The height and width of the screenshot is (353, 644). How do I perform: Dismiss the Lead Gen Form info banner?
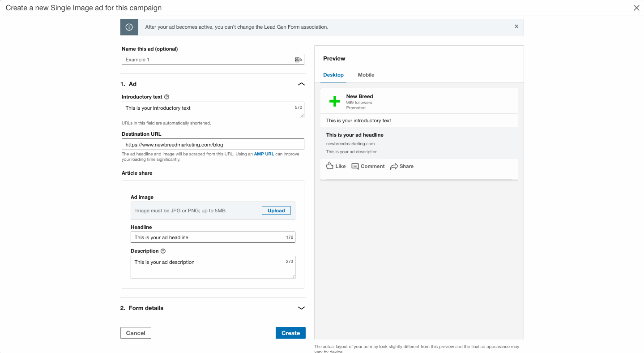[516, 26]
